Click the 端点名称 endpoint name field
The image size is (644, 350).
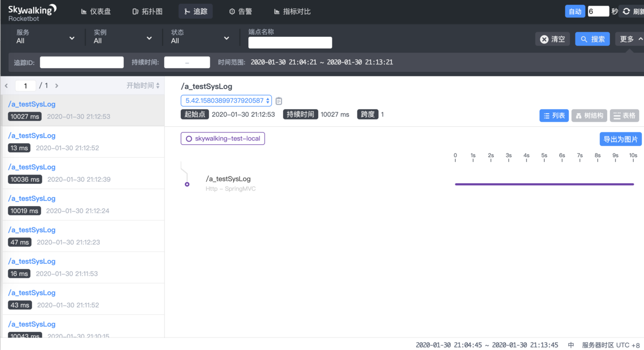click(290, 43)
